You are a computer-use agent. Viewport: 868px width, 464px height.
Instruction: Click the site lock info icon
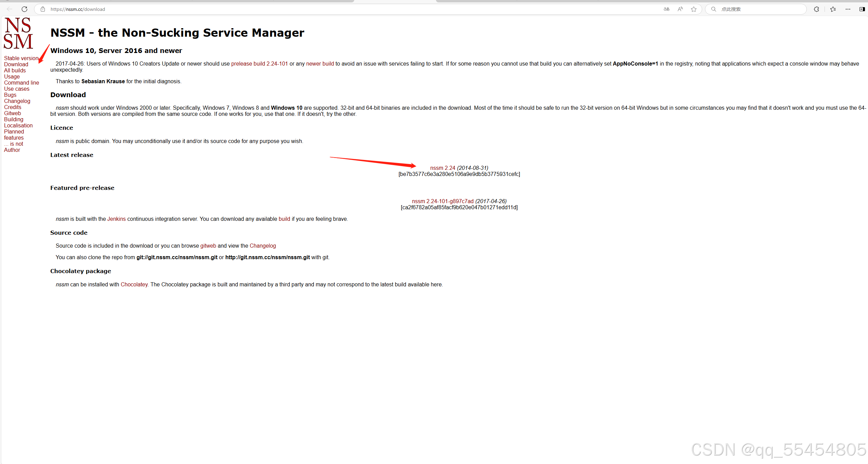[43, 9]
